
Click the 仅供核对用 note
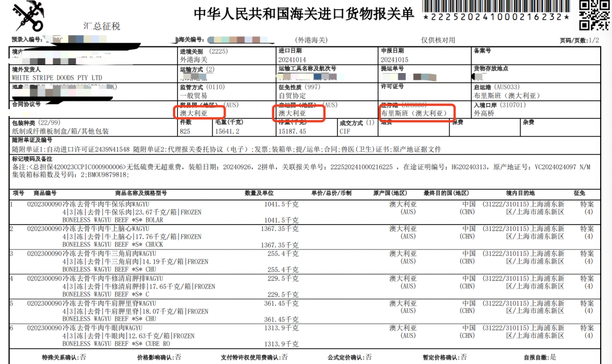point(438,40)
